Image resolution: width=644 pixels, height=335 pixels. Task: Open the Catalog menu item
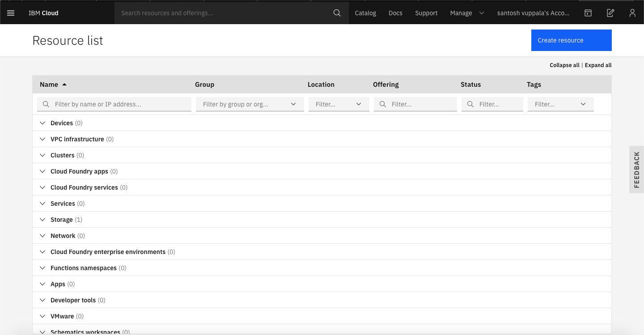(365, 13)
